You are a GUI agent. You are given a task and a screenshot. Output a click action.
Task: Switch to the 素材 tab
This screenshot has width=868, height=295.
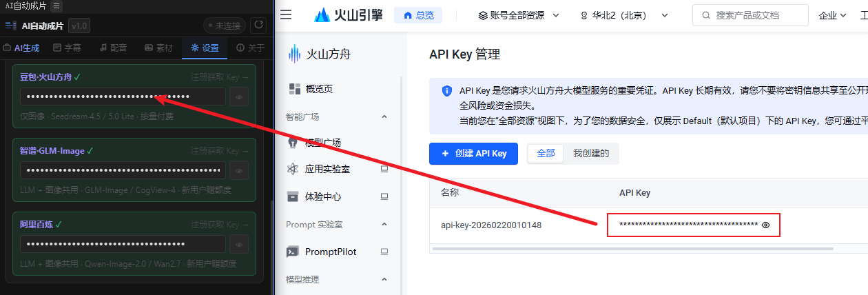pos(159,48)
